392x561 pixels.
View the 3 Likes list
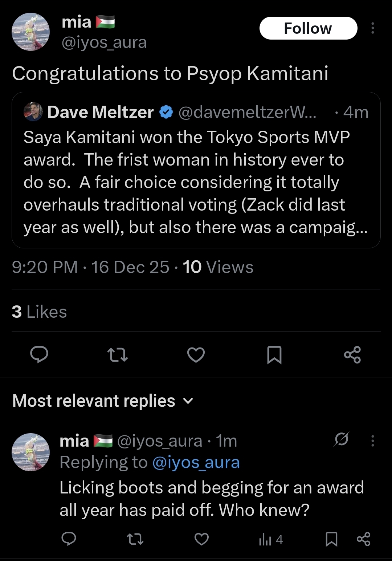pyautogui.click(x=39, y=312)
